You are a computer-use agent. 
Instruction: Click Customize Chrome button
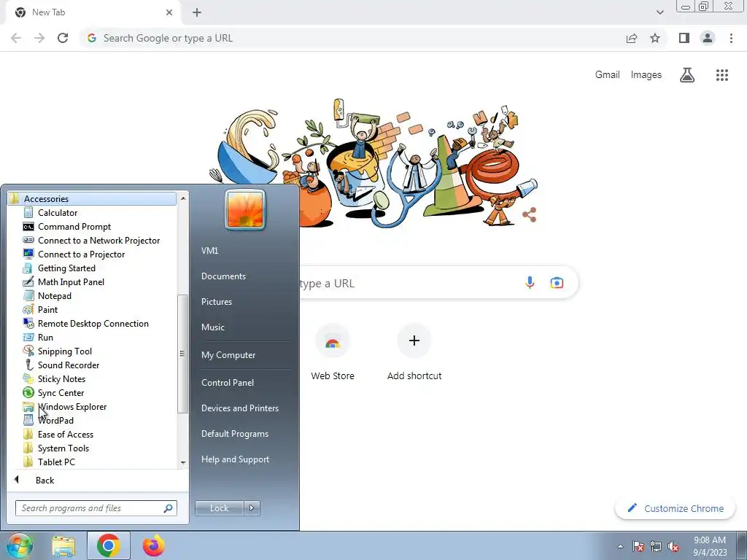pyautogui.click(x=675, y=508)
